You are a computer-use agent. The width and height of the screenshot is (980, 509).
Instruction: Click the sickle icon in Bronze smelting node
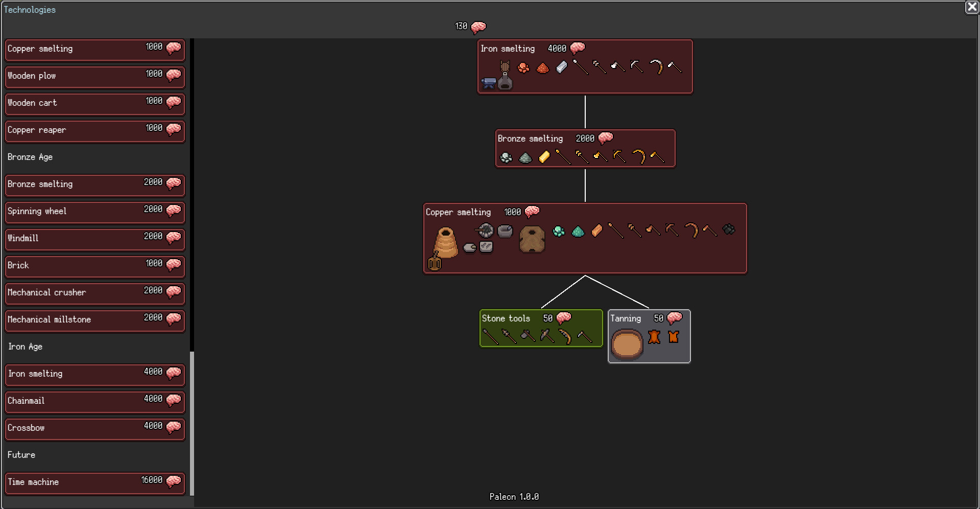click(x=638, y=157)
